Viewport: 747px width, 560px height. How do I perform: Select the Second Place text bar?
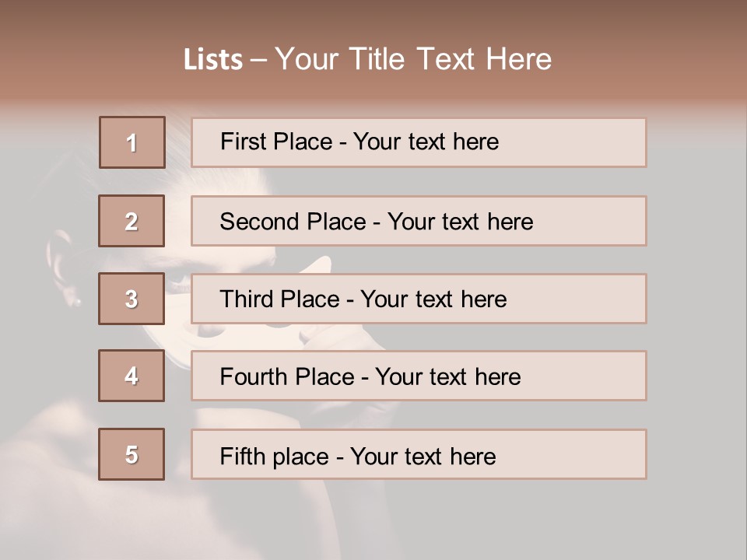(x=419, y=221)
